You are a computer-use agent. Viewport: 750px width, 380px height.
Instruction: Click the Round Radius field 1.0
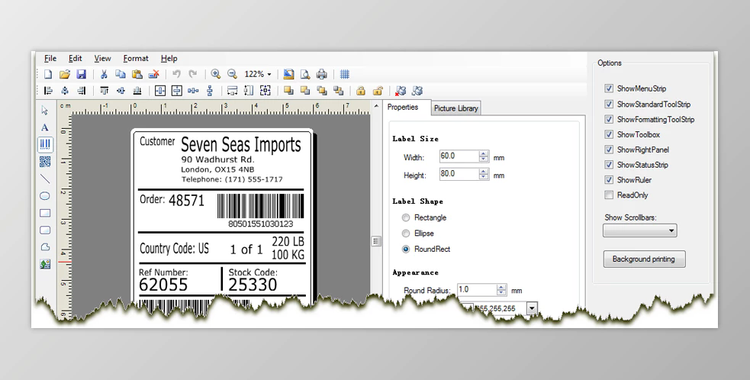tap(477, 290)
